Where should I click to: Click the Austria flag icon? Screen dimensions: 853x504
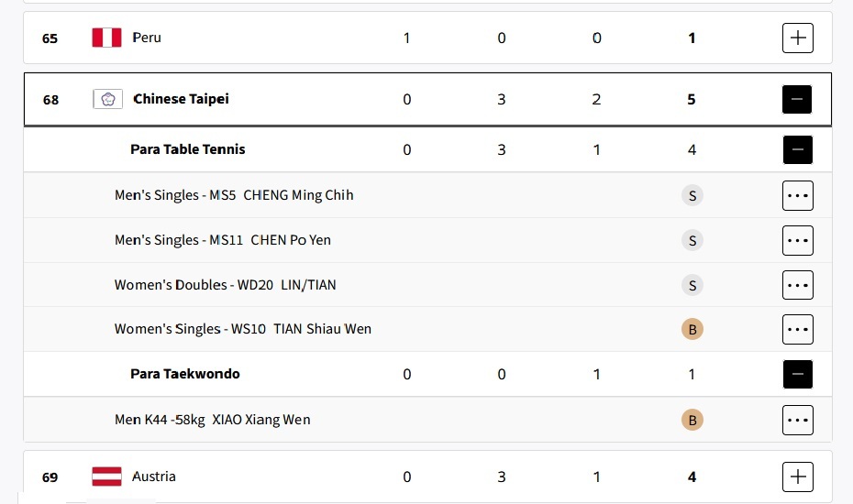coord(106,477)
